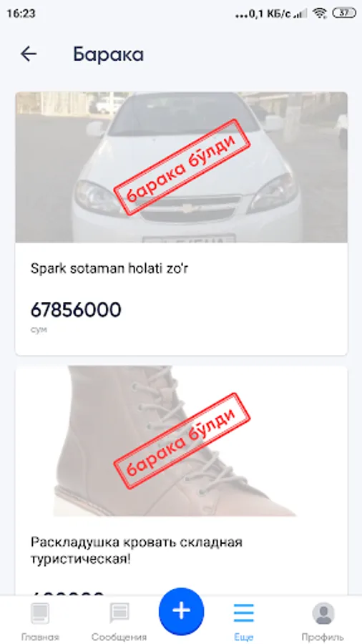Tap the 16:23 clock in status bar
The height and width of the screenshot is (644, 362).
21,14
